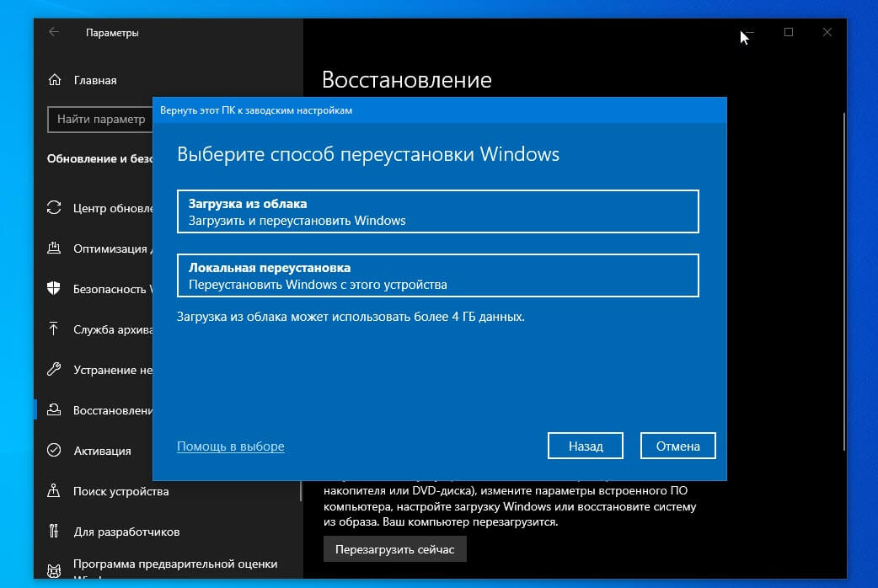Click the Backup service upload arrow icon

(x=54, y=329)
